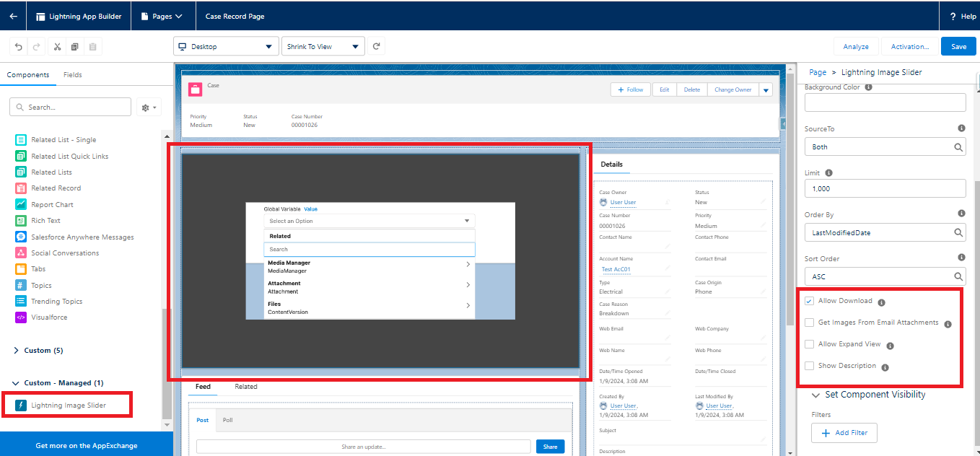Click the Share an update field
This screenshot has height=456, width=980.
364,447
